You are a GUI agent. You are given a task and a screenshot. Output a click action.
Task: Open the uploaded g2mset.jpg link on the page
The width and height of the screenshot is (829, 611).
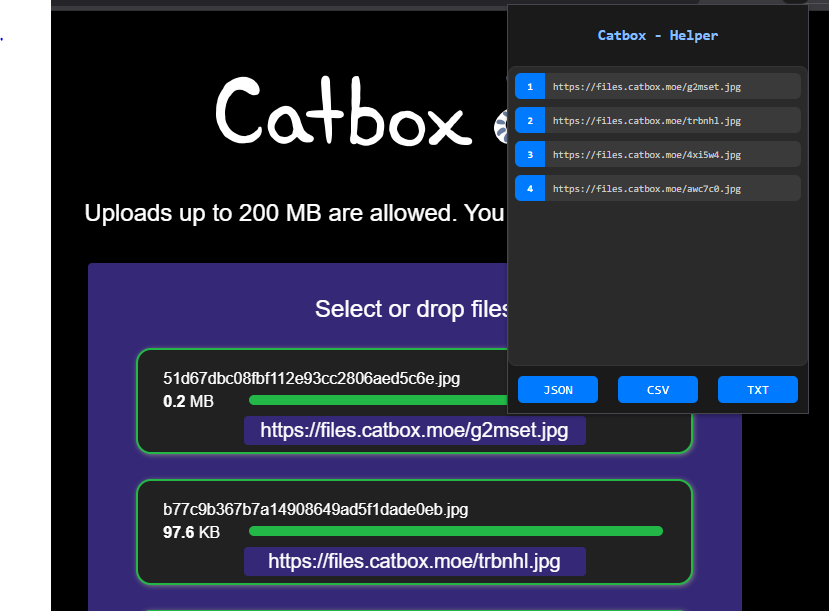pos(414,430)
